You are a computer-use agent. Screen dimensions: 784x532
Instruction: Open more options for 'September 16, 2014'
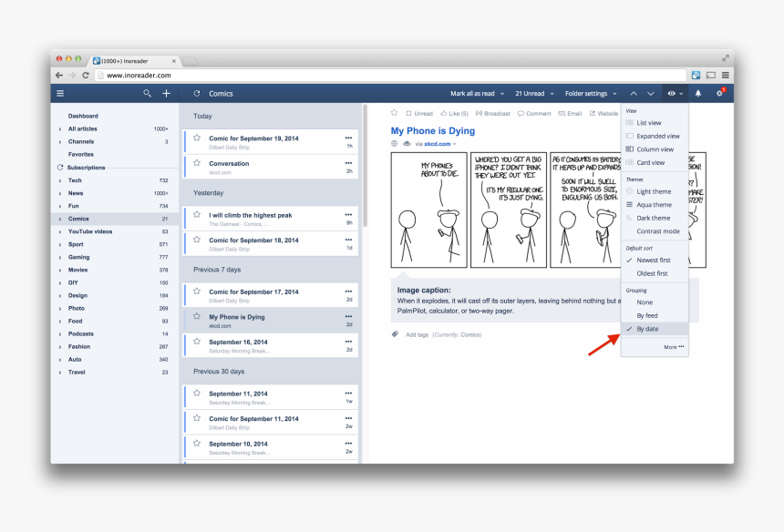click(348, 342)
